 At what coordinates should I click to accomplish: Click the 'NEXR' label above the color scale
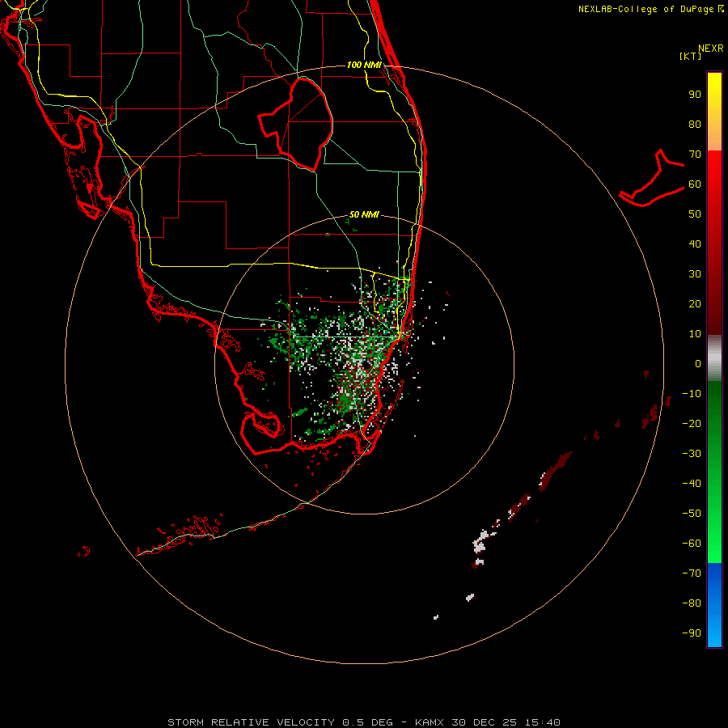coord(711,49)
